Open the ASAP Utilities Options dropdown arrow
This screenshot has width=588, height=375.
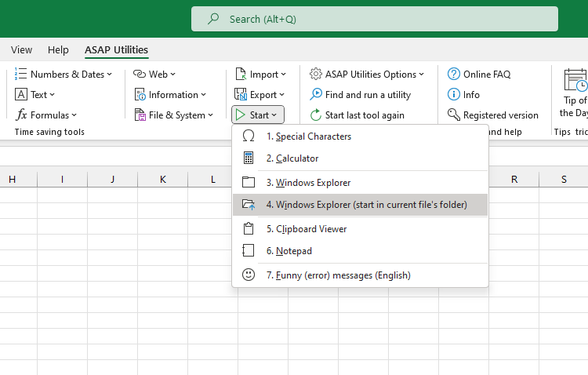(x=422, y=75)
